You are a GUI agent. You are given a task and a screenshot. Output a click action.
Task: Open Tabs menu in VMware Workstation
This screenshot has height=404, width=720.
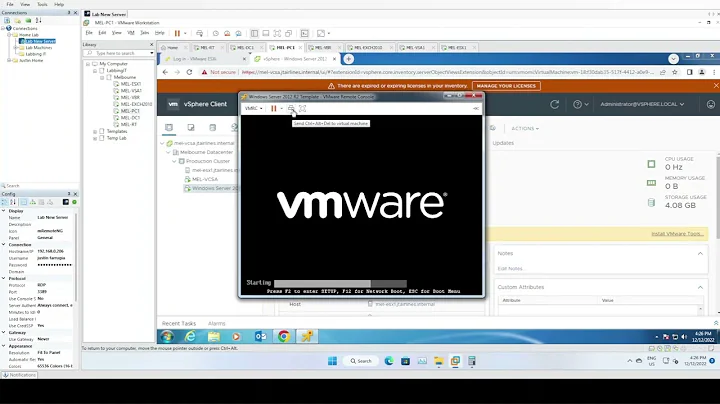click(145, 33)
